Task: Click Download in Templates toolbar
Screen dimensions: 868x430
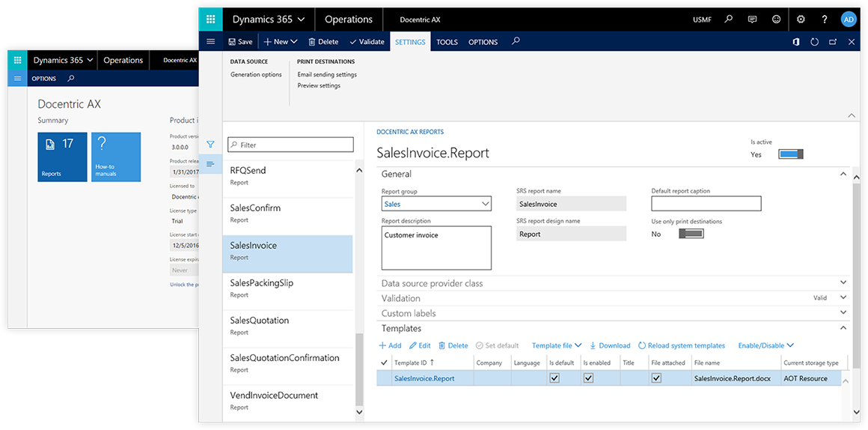Action: [610, 345]
